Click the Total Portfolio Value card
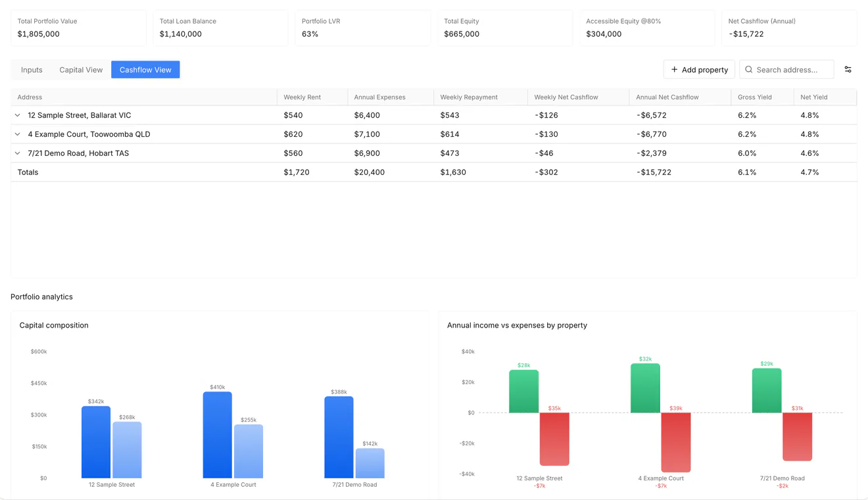The width and height of the screenshot is (868, 500). coord(78,28)
